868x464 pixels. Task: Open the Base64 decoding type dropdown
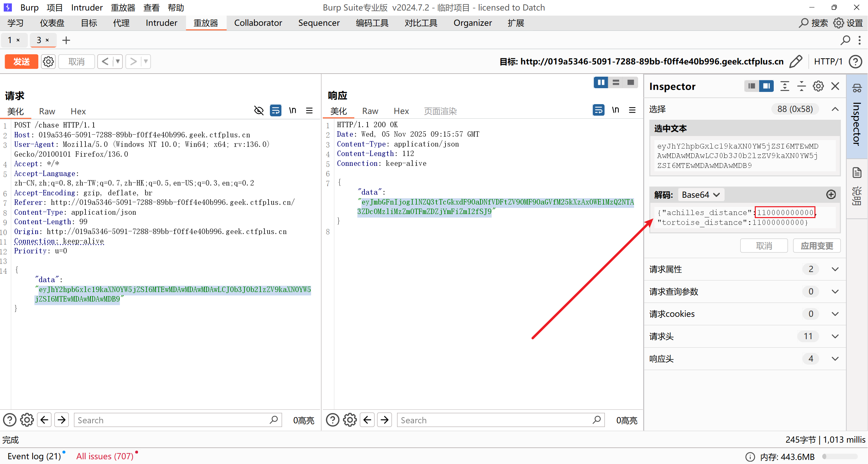701,195
